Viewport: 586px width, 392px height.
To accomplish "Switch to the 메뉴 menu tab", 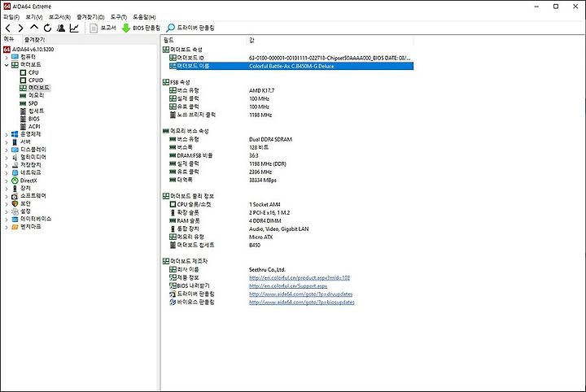I will click(9, 39).
